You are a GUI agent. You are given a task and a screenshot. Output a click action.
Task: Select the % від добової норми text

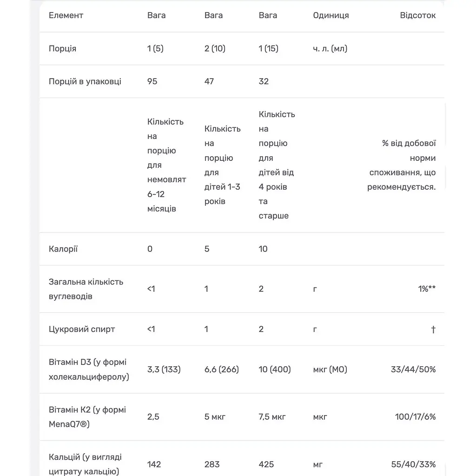(x=409, y=151)
